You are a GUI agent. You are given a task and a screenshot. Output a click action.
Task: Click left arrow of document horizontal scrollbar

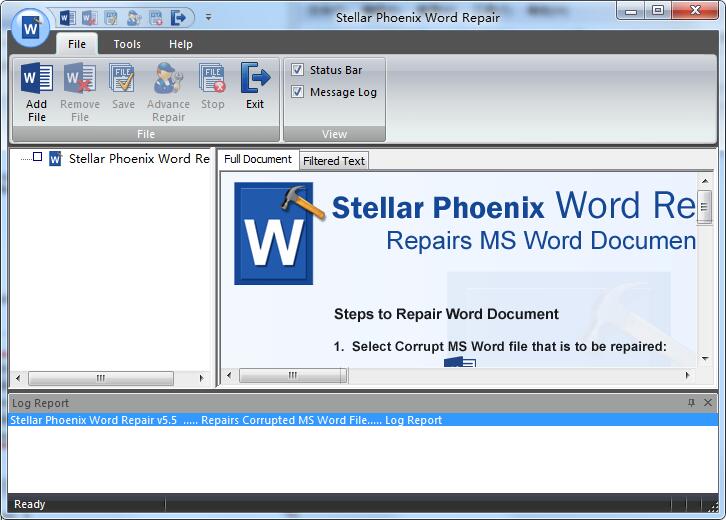coord(229,375)
